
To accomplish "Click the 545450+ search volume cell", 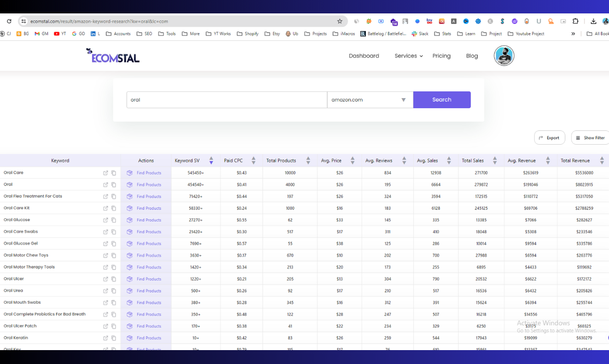I will [196, 173].
